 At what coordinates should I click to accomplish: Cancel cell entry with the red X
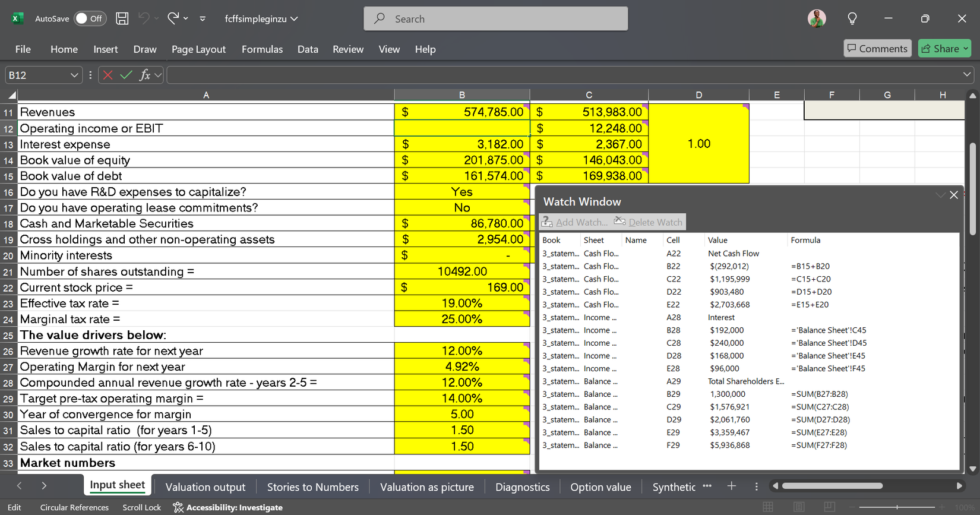click(108, 75)
